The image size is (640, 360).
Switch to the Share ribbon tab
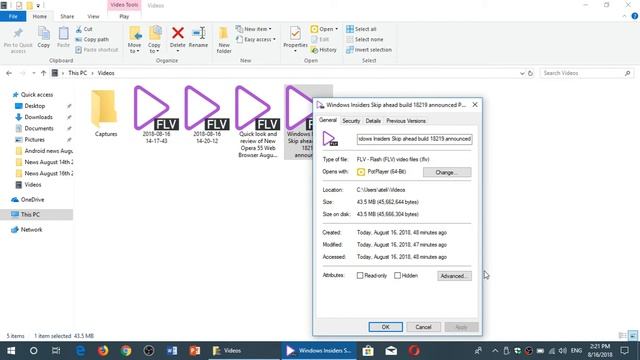[x=67, y=16]
